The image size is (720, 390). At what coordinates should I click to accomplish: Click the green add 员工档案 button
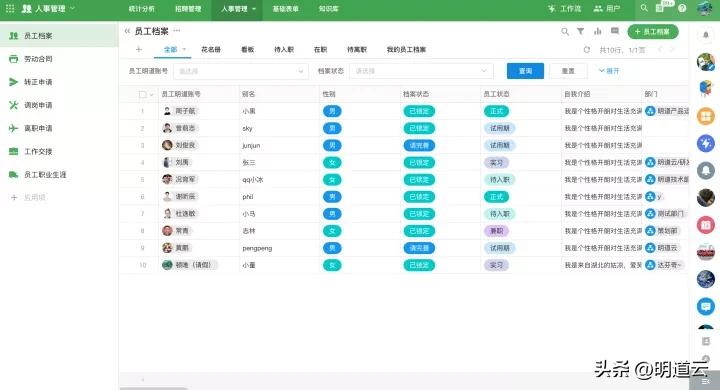coord(652,31)
